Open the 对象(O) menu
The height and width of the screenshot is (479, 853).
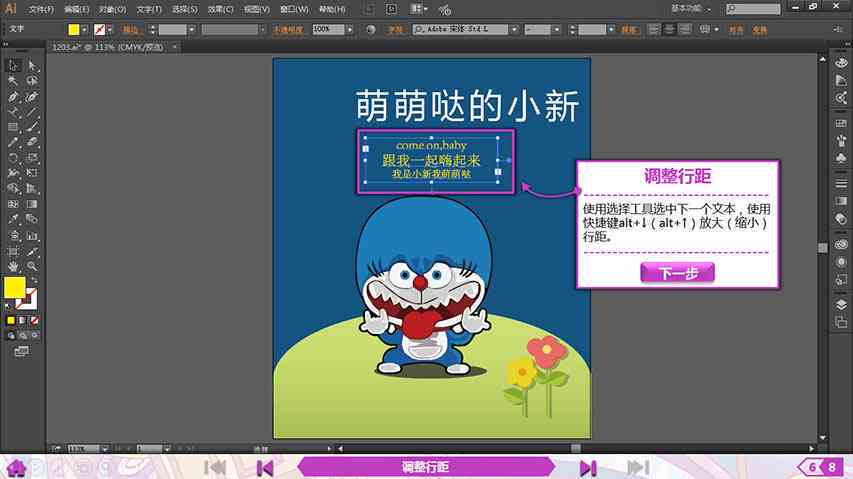113,9
